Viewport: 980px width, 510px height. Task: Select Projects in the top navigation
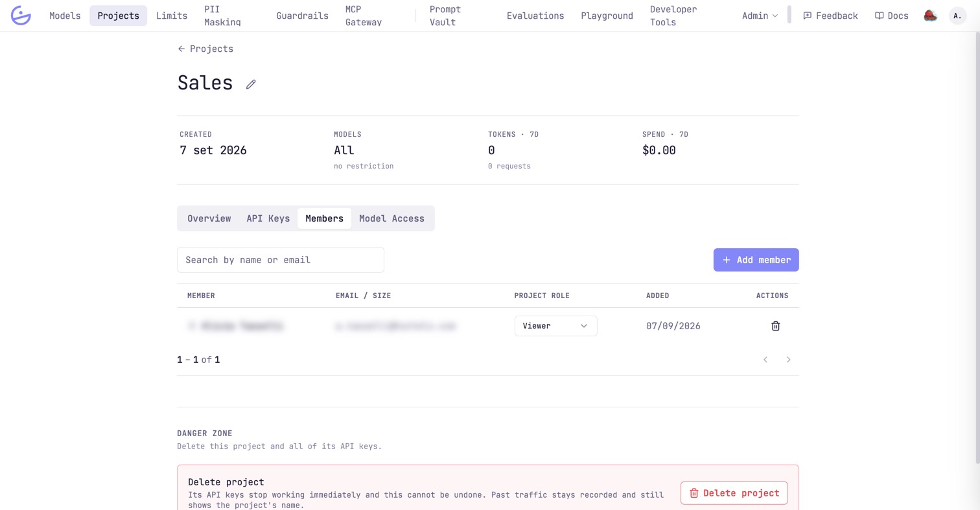[x=118, y=16]
